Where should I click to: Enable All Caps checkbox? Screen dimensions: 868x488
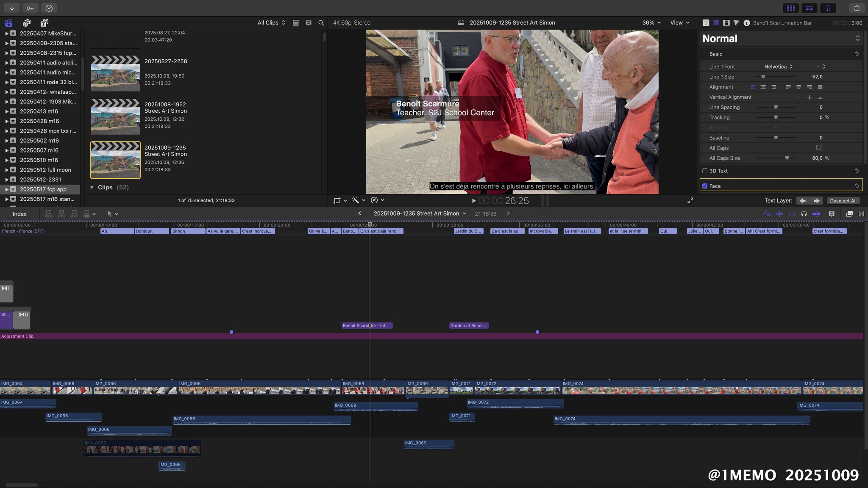(818, 148)
